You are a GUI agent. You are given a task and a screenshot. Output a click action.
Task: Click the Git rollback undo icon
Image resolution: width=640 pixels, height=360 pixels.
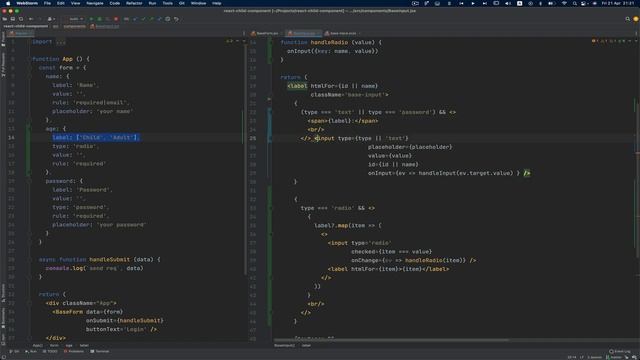[176, 19]
